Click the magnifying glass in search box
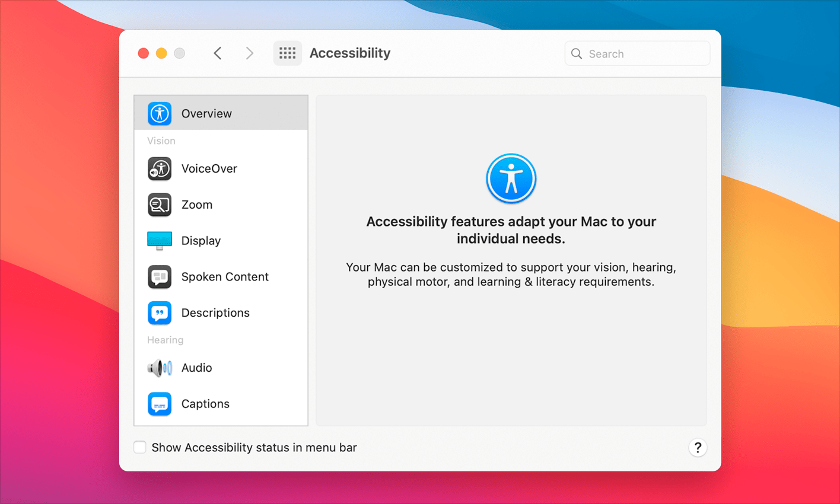The width and height of the screenshot is (840, 504). 577,54
